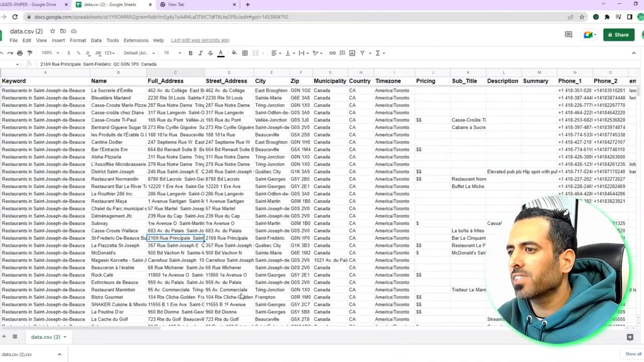Screen dimensions: 644x362
Task: Click the Insert chart icon
Action: pyautogui.click(x=352, y=53)
